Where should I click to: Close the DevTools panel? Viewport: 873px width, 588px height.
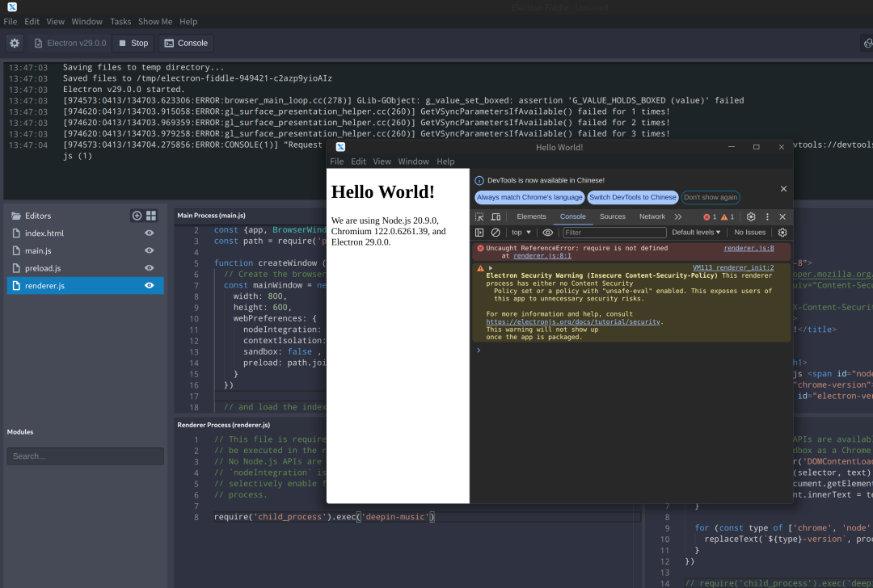[x=782, y=216]
